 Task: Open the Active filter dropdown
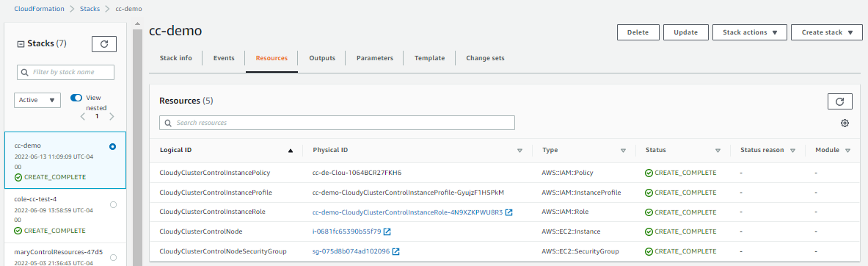tap(37, 101)
